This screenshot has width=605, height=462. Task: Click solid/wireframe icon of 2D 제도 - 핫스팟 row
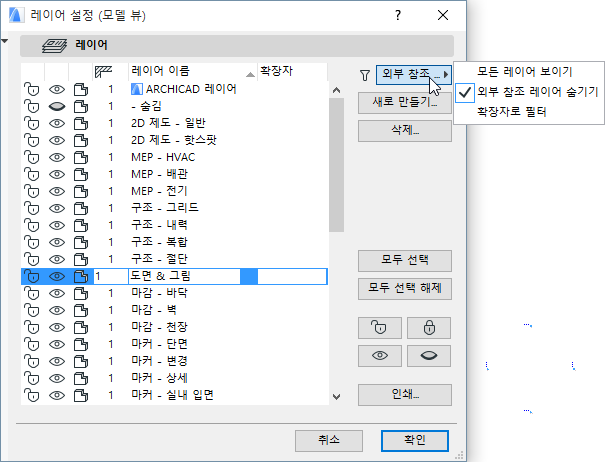[81, 140]
